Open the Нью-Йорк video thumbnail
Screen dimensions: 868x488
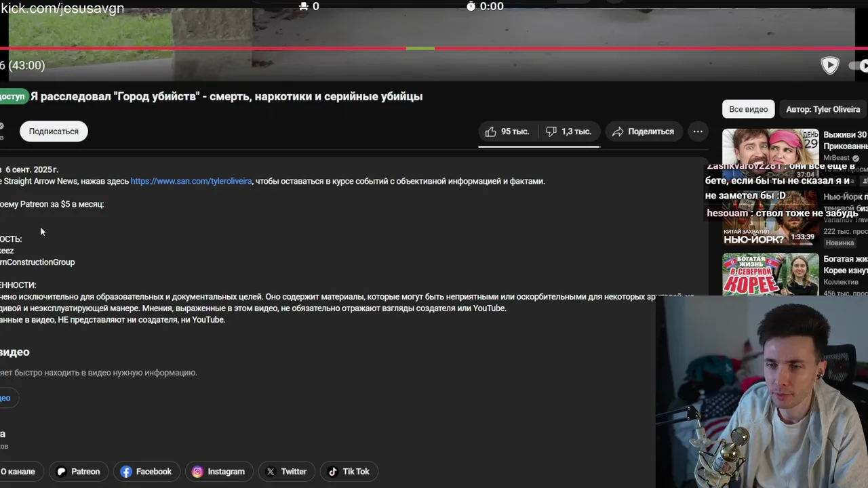(770, 220)
